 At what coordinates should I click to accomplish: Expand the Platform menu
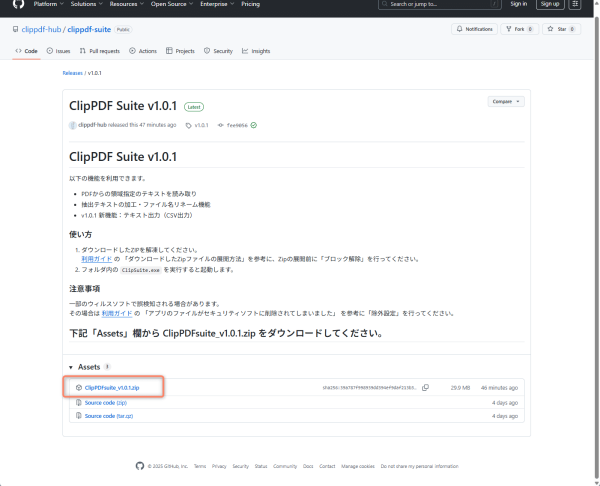pos(47,4)
